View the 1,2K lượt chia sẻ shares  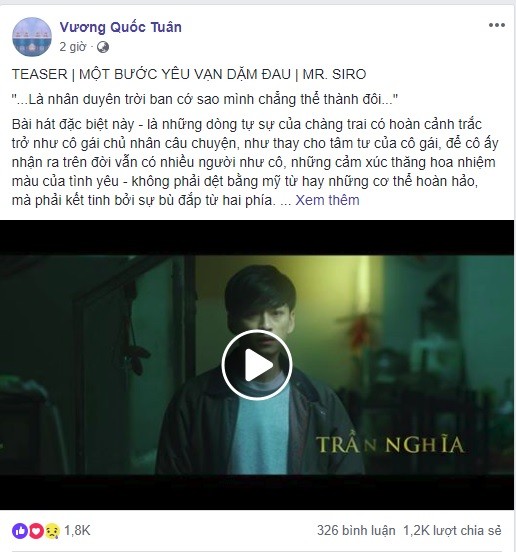(452, 531)
